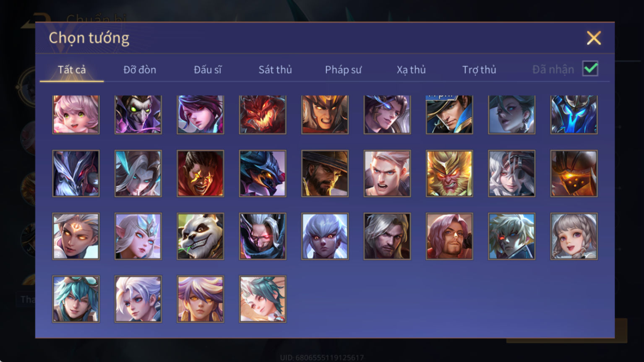This screenshot has height=362, width=644.
Task: Open the Pháp sư tab
Action: tap(343, 70)
